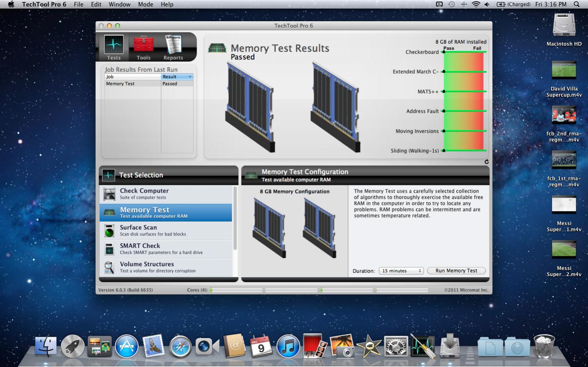Open the Window menu
This screenshot has height=367, width=588.
pyautogui.click(x=120, y=4)
